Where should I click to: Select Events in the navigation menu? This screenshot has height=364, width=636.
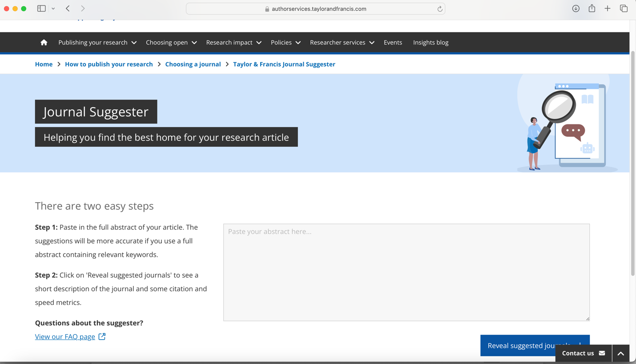tap(393, 42)
